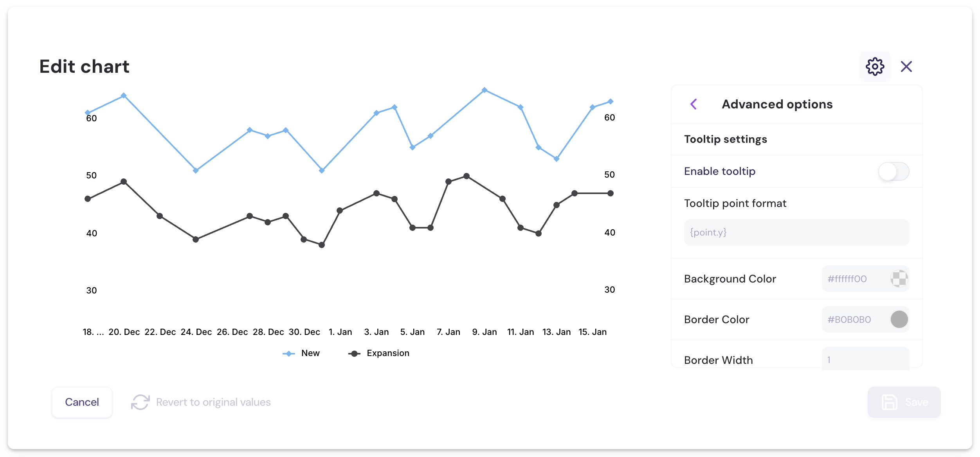Screen dimensions: 980x457
Task: Click Revert to original values
Action: coord(213,402)
